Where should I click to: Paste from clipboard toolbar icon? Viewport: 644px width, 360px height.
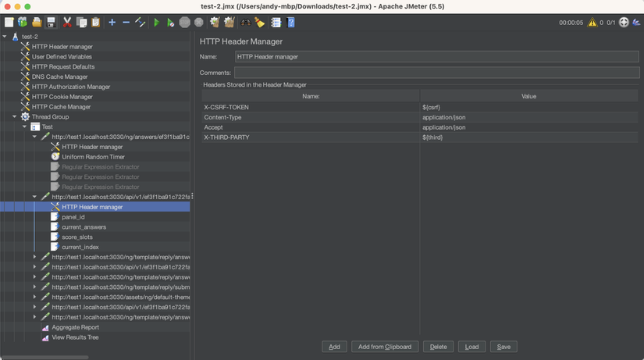pyautogui.click(x=95, y=22)
